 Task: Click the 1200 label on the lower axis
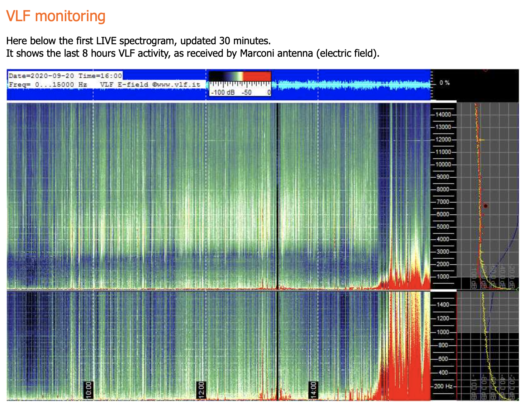tap(443, 319)
